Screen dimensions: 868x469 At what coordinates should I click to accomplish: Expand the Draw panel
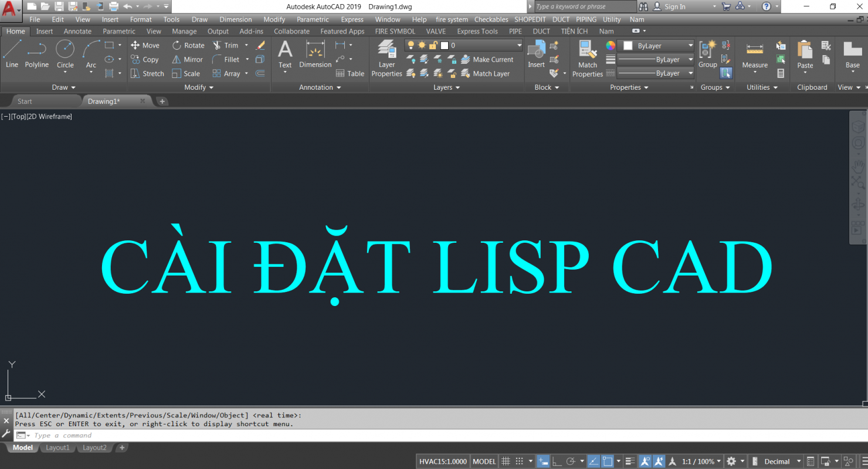64,87
